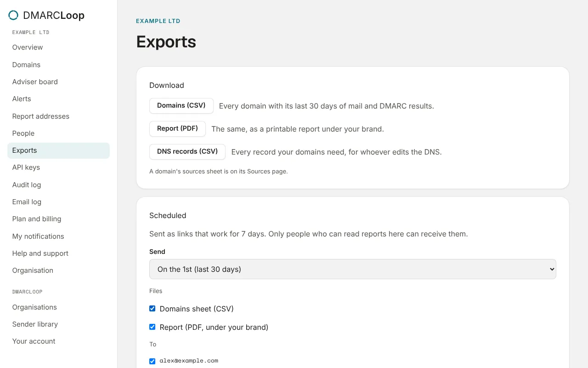This screenshot has height=368, width=588.
Task: Toggle the alex@example.com recipient checkbox
Action: click(x=153, y=361)
